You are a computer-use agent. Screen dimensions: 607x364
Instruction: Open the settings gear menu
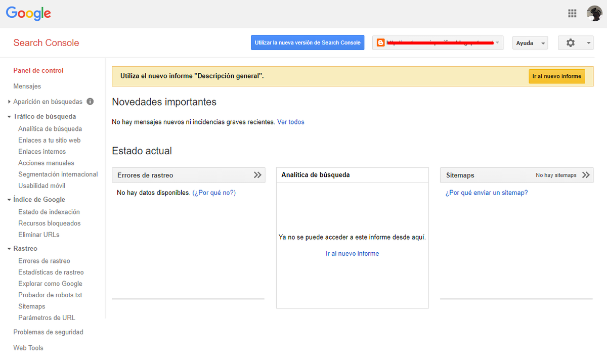(x=576, y=43)
